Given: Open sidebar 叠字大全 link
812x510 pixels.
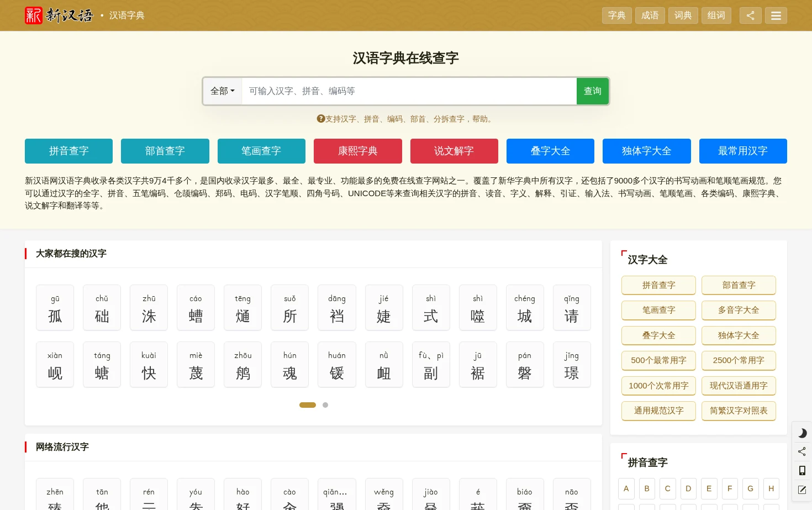Looking at the screenshot, I should pyautogui.click(x=658, y=335).
